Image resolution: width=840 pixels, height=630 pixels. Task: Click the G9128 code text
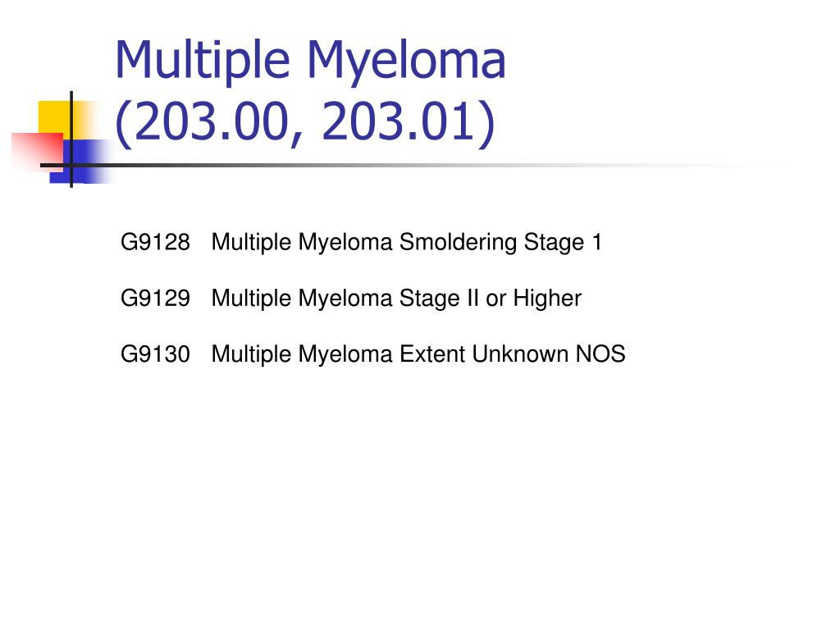point(155,242)
